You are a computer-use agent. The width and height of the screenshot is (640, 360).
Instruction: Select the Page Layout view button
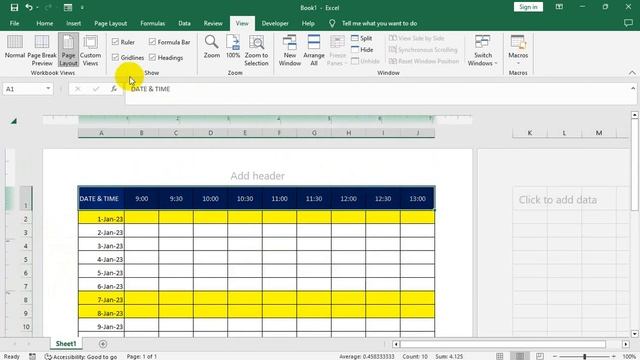(68, 50)
